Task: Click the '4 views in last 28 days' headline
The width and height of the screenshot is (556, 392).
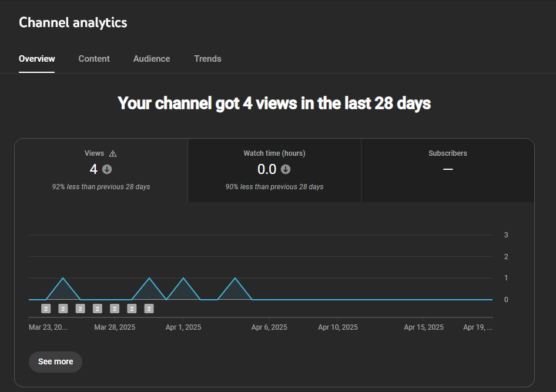Action: (274, 103)
